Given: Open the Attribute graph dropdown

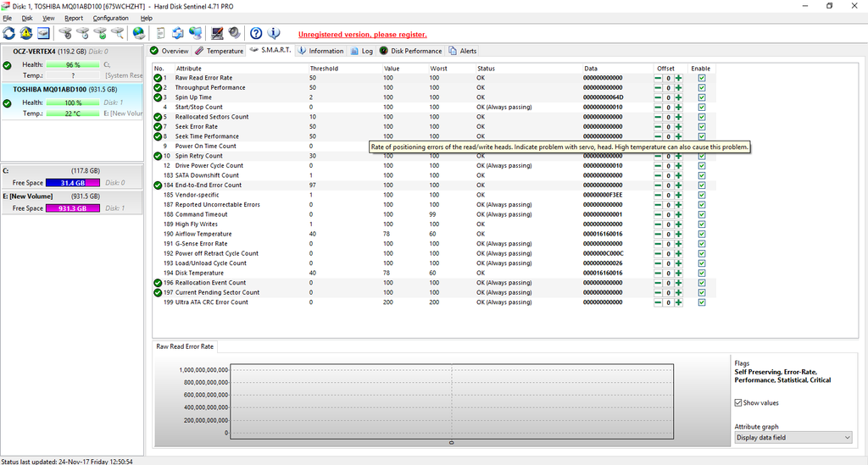Looking at the screenshot, I should (793, 437).
